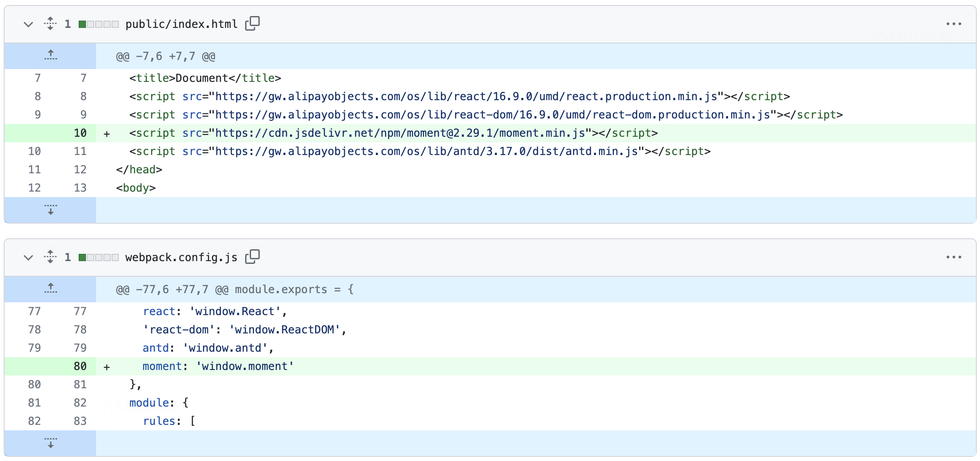Expand all lines icon for public/index.html
This screenshot has width=980, height=461.
coord(50,24)
